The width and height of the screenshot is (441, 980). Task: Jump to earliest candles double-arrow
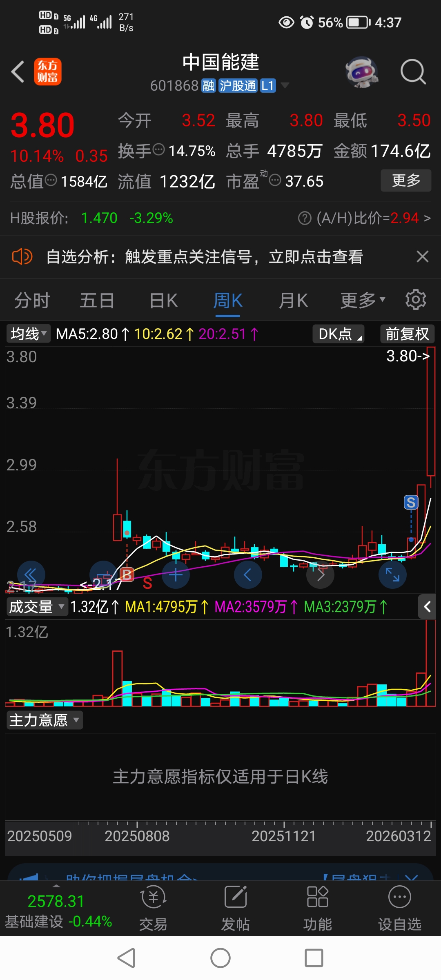(31, 575)
